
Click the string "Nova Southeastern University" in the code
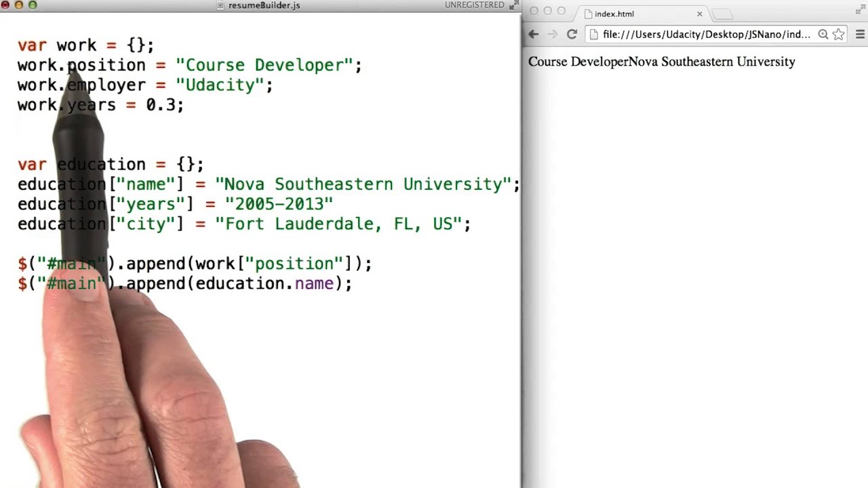coord(363,184)
